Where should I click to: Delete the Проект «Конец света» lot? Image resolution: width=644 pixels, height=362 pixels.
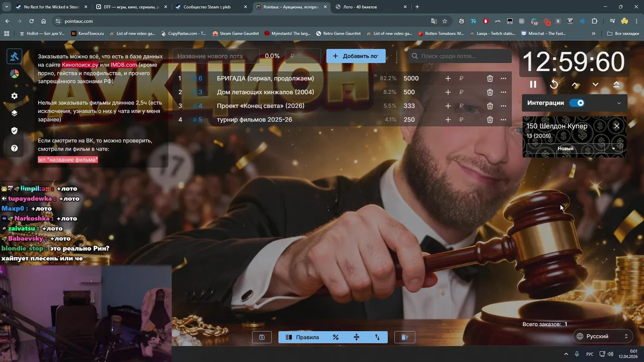(x=490, y=106)
